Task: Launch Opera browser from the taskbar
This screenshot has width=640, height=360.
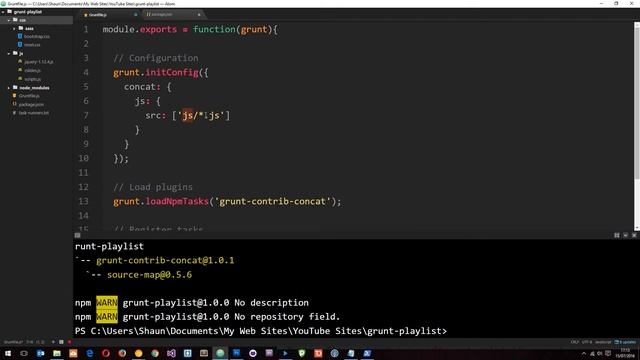Action: coord(106,353)
